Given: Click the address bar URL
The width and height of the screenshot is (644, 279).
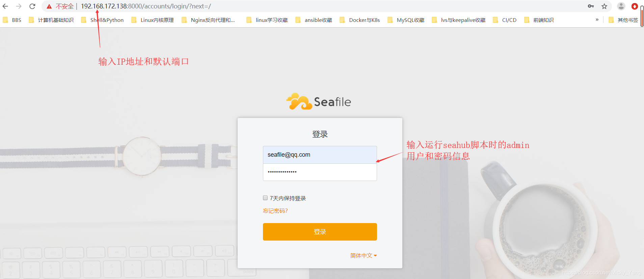Looking at the screenshot, I should coord(146,6).
